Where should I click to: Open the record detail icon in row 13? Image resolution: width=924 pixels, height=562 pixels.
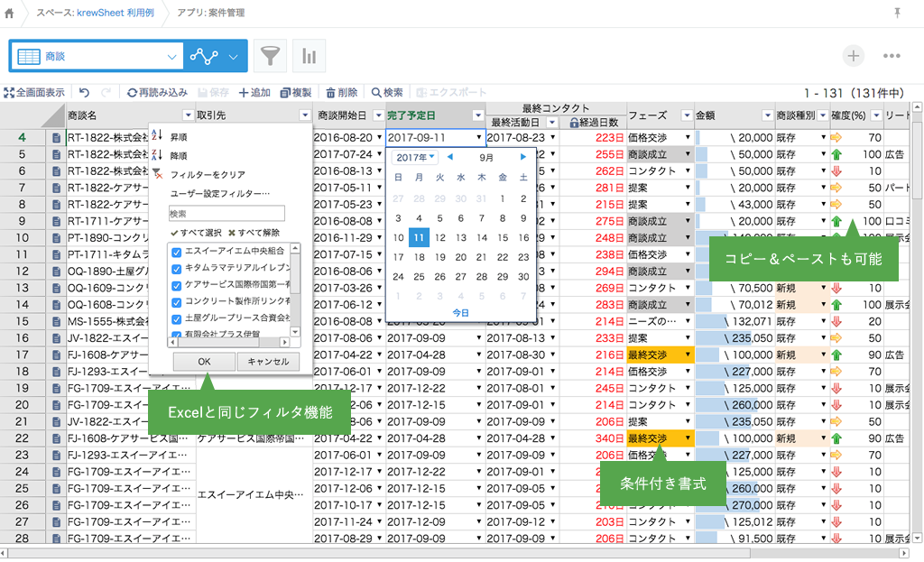pos(56,288)
